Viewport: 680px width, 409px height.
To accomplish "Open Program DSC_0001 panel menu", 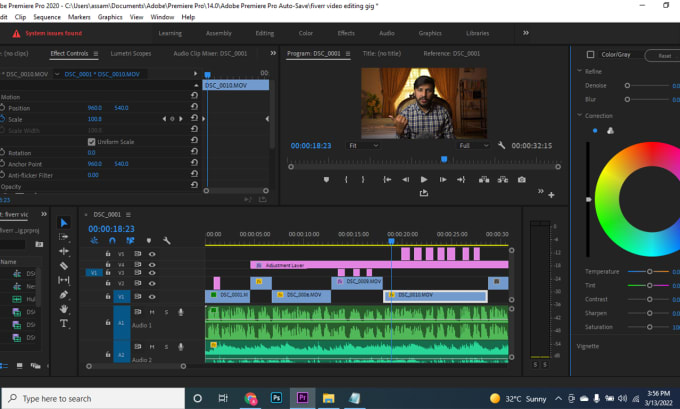I will [347, 54].
